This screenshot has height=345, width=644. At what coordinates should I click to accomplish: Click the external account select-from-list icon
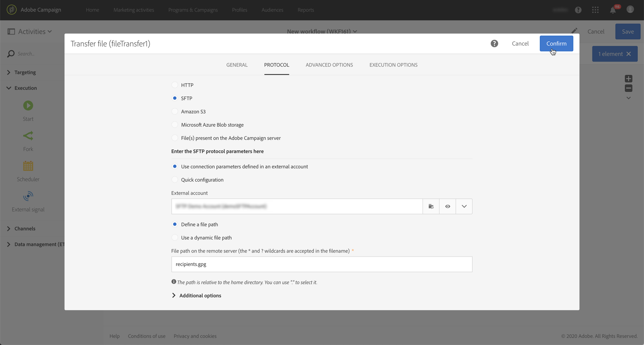pyautogui.click(x=431, y=206)
